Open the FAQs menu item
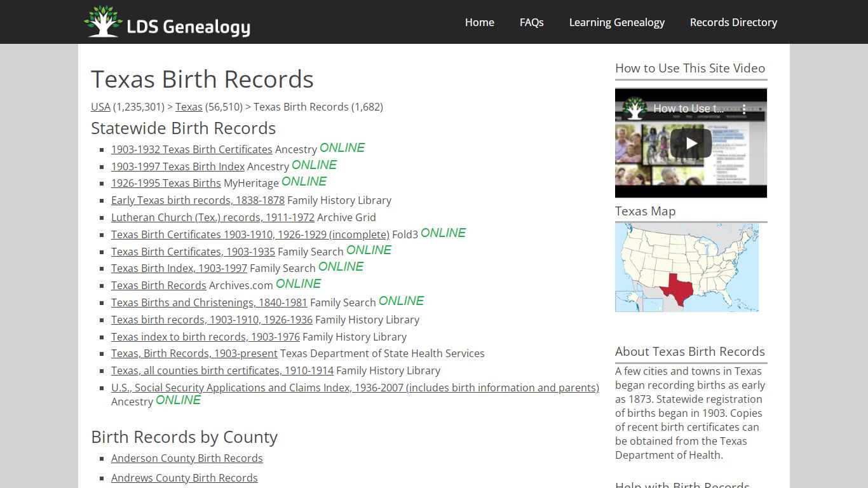Viewport: 868px width, 488px height. (532, 22)
